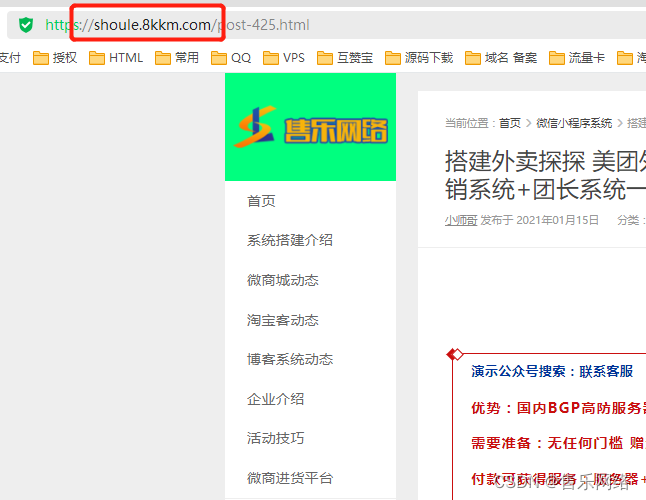This screenshot has width=646, height=500.
Task: Open 淘宝客动态 sidebar menu item
Action: tap(283, 320)
